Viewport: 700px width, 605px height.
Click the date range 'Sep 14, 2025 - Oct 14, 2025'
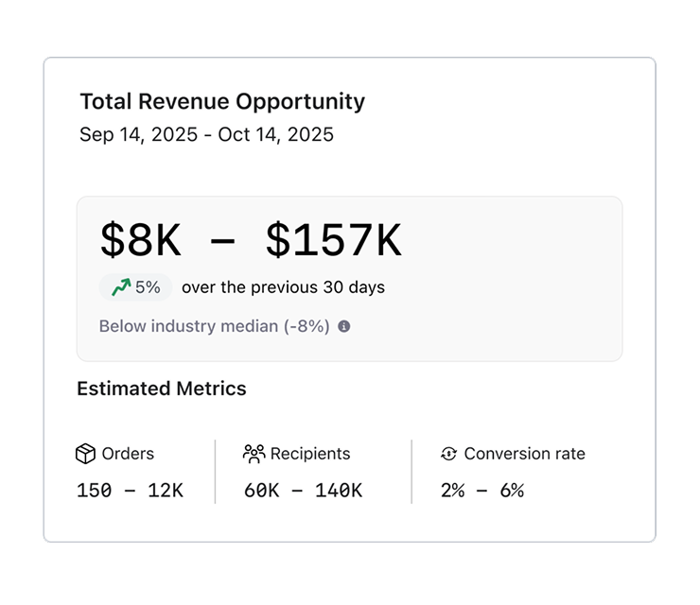pos(206,134)
